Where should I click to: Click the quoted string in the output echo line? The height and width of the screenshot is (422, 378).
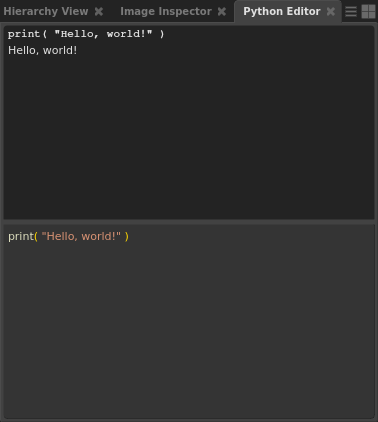point(103,34)
